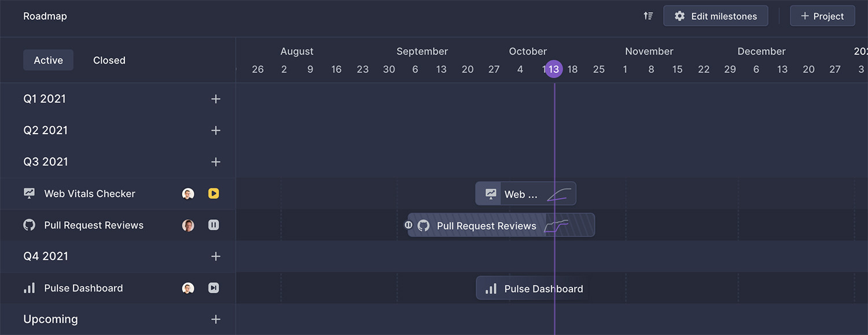Click the paused status icon for Pull Request Reviews
This screenshot has width=868, height=335.
tap(213, 225)
